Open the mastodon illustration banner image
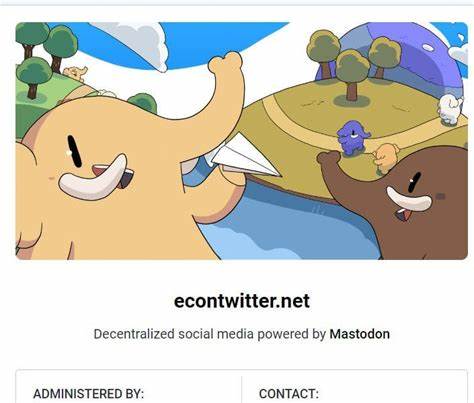The image size is (474, 403). coord(242,141)
